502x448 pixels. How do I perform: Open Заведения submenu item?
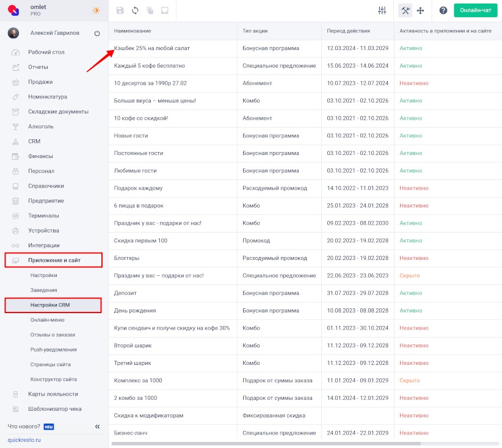tap(43, 290)
